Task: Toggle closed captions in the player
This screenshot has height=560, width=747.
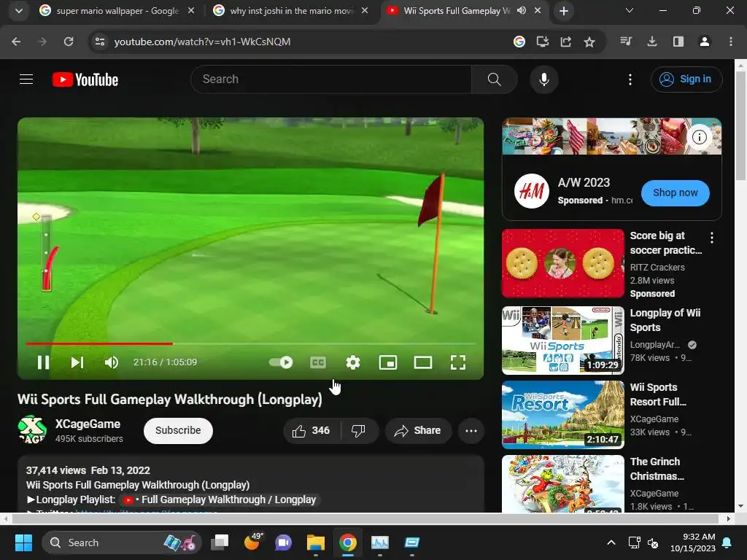Action: point(318,363)
